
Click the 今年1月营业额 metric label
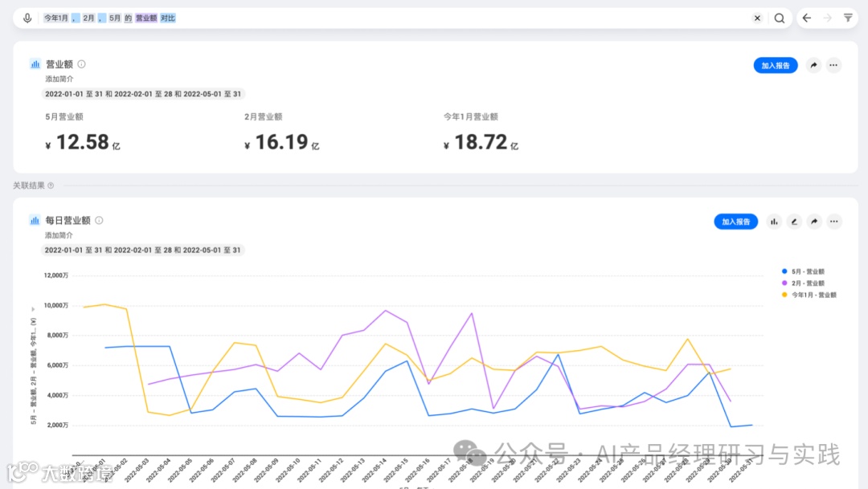point(470,116)
